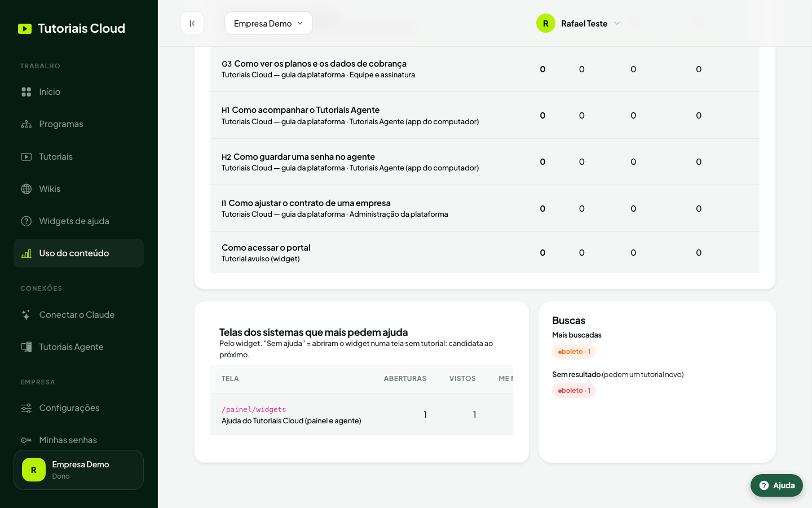812x508 pixels.
Task: Go to Início in the sidebar
Action: click(x=78, y=92)
